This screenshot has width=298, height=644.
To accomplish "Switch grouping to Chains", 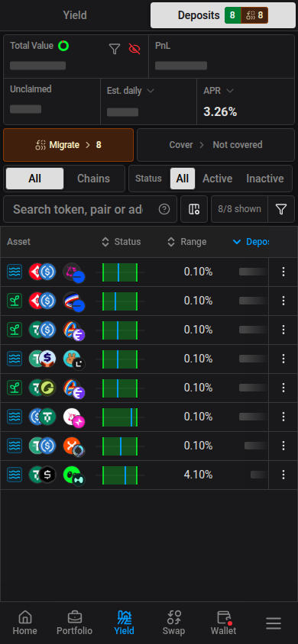I will point(94,179).
